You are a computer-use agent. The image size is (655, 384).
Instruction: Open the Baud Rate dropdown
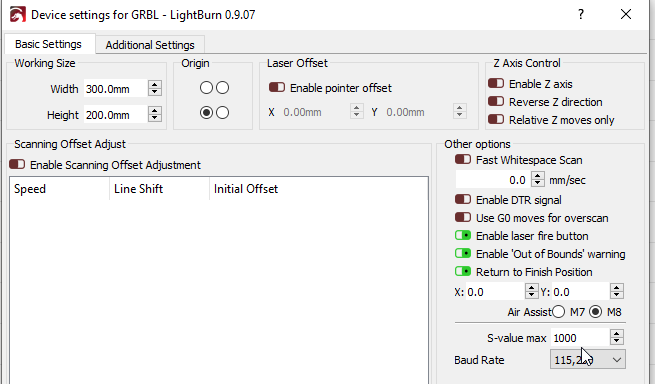coord(588,359)
